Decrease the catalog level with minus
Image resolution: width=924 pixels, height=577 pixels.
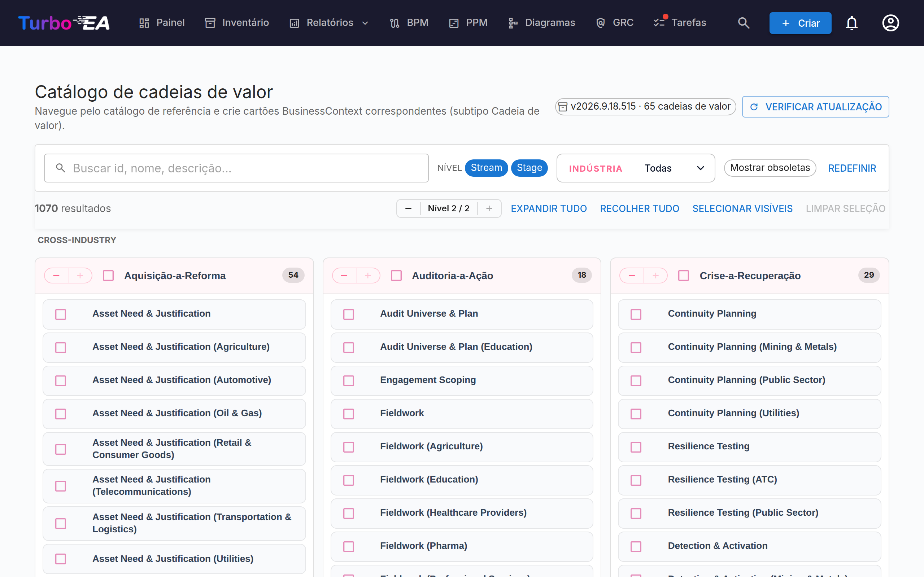(408, 208)
